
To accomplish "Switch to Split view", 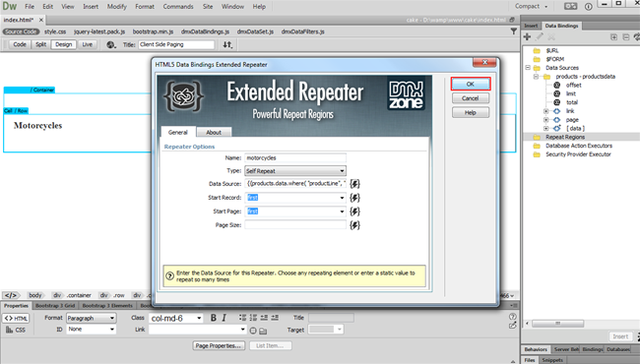I will (40, 44).
